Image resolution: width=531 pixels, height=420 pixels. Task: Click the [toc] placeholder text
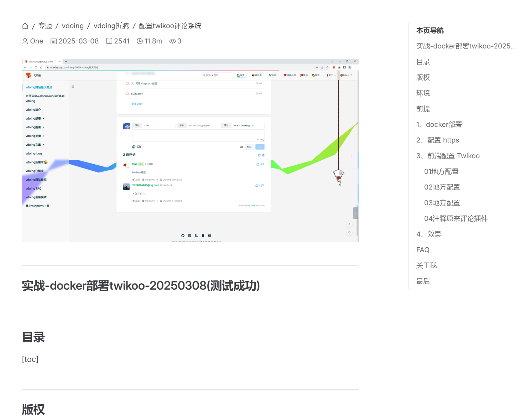coord(30,359)
